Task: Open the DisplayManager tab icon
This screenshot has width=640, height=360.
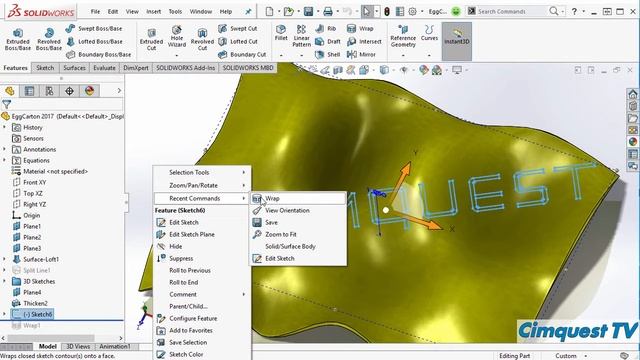Action: coord(89,91)
